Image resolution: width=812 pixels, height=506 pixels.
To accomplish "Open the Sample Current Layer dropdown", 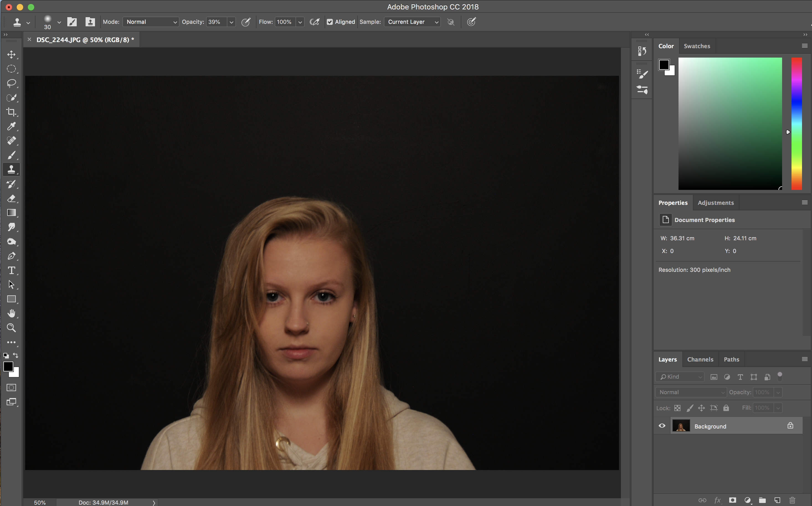I will tap(412, 22).
